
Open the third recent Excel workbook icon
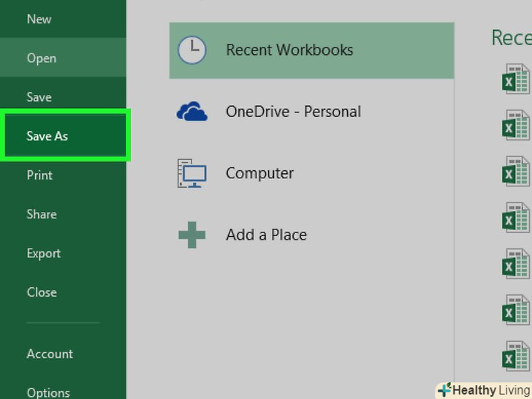click(516, 171)
